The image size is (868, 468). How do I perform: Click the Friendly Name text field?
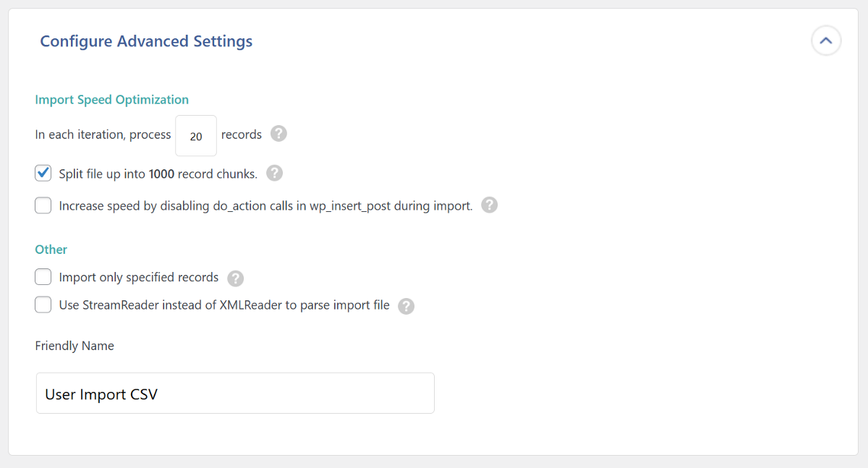click(235, 393)
